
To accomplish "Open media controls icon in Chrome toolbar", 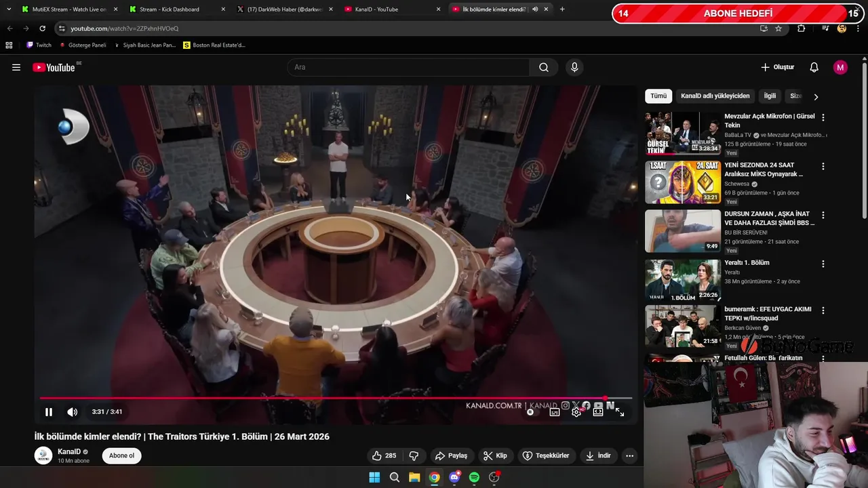I will (825, 28).
